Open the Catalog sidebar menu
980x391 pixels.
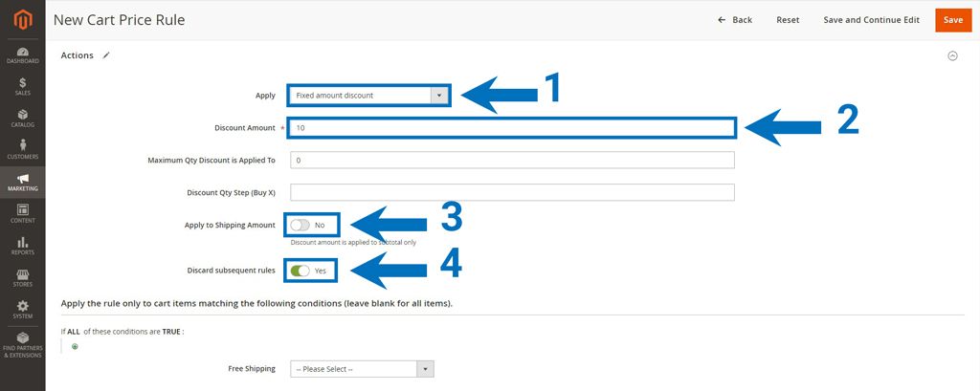pyautogui.click(x=23, y=119)
